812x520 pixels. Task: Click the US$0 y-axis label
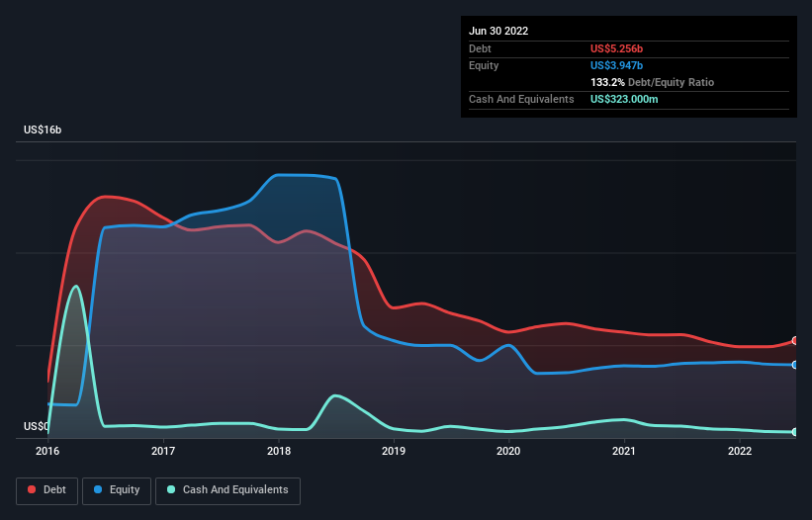(x=37, y=426)
